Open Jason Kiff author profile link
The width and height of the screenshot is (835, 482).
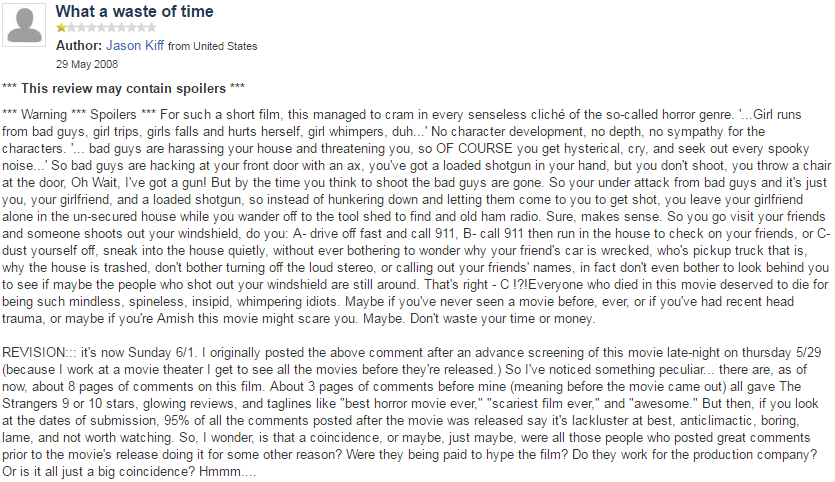(135, 46)
